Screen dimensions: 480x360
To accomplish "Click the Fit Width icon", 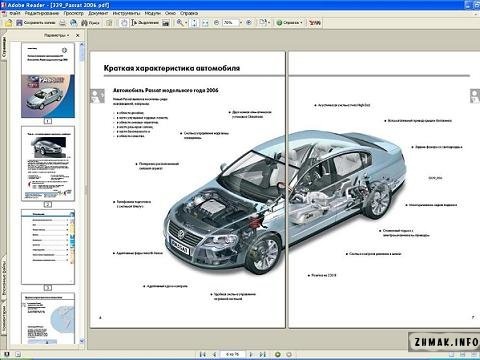I will 205,23.
